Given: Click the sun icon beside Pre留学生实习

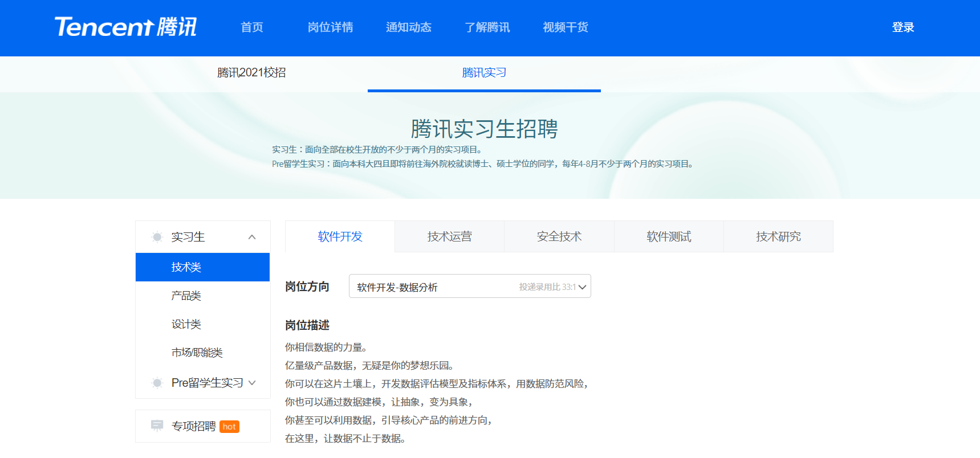Looking at the screenshot, I should tap(157, 383).
